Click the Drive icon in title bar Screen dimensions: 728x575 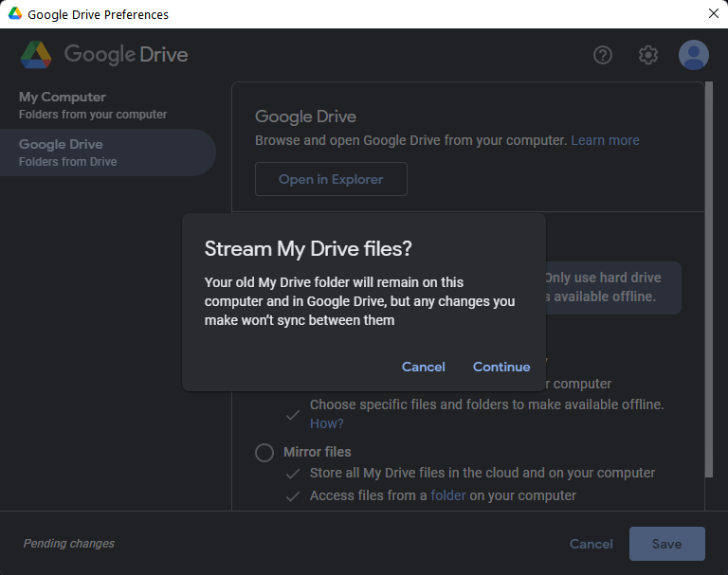pos(15,13)
